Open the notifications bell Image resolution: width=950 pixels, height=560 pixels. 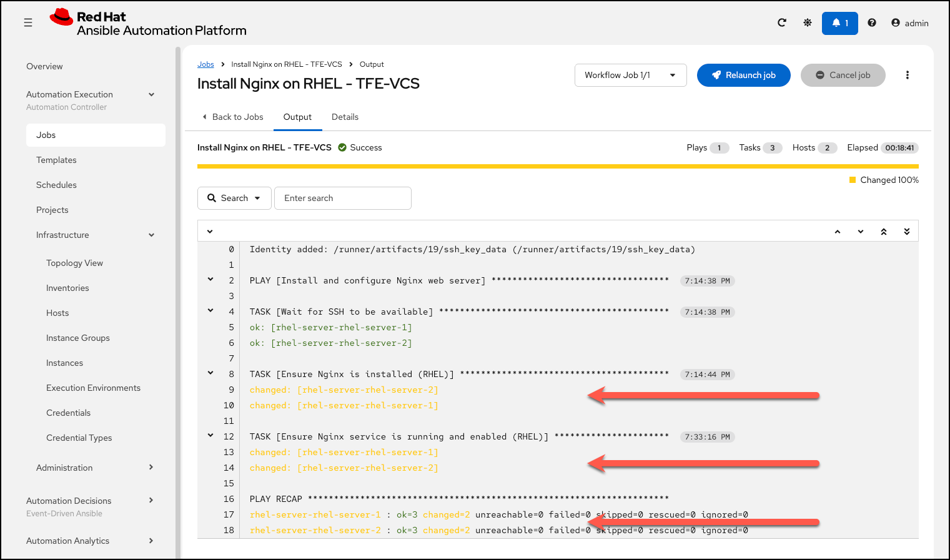tap(839, 23)
